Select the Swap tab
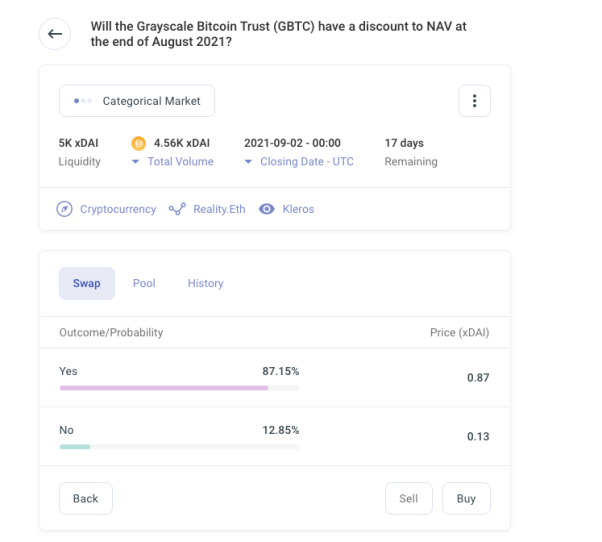The image size is (602, 542). point(87,283)
